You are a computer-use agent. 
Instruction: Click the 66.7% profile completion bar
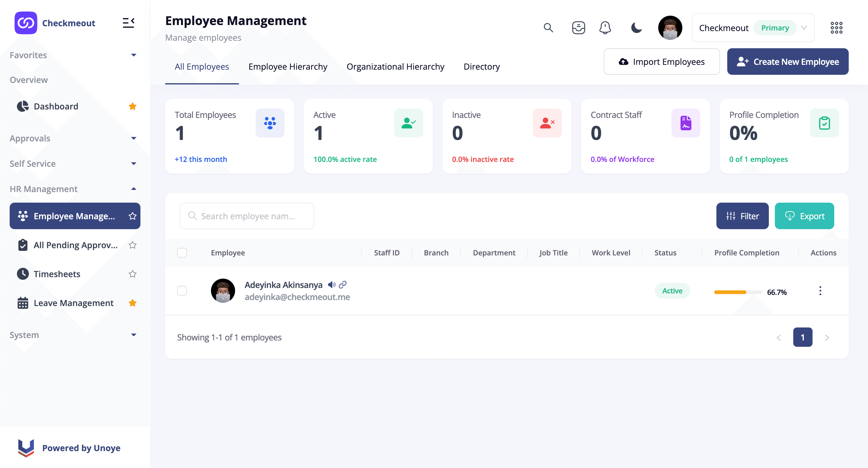pos(738,292)
